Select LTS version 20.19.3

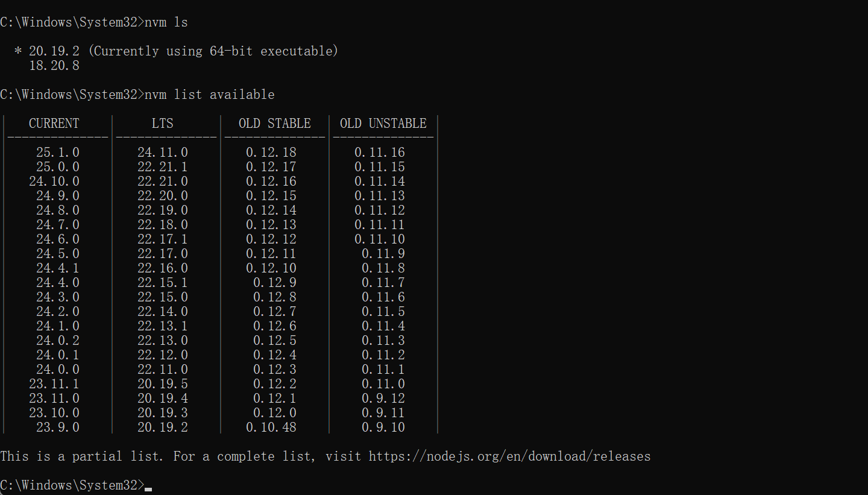tap(163, 413)
